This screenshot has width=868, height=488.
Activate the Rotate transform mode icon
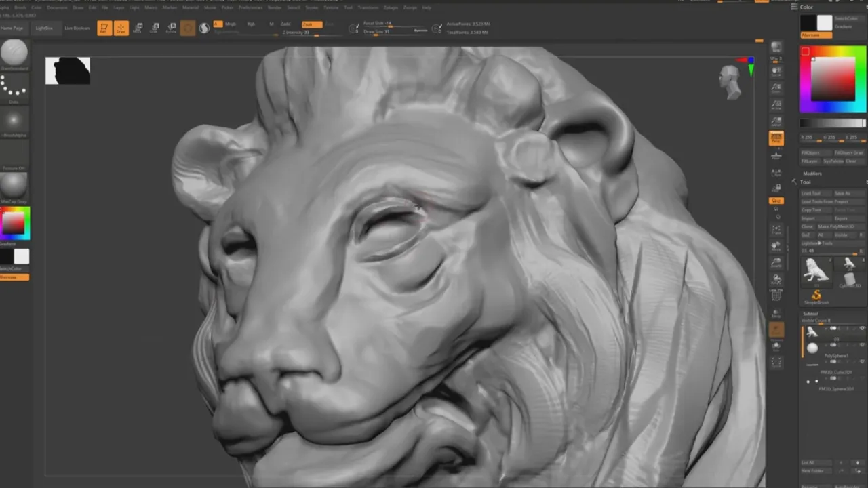click(x=171, y=28)
